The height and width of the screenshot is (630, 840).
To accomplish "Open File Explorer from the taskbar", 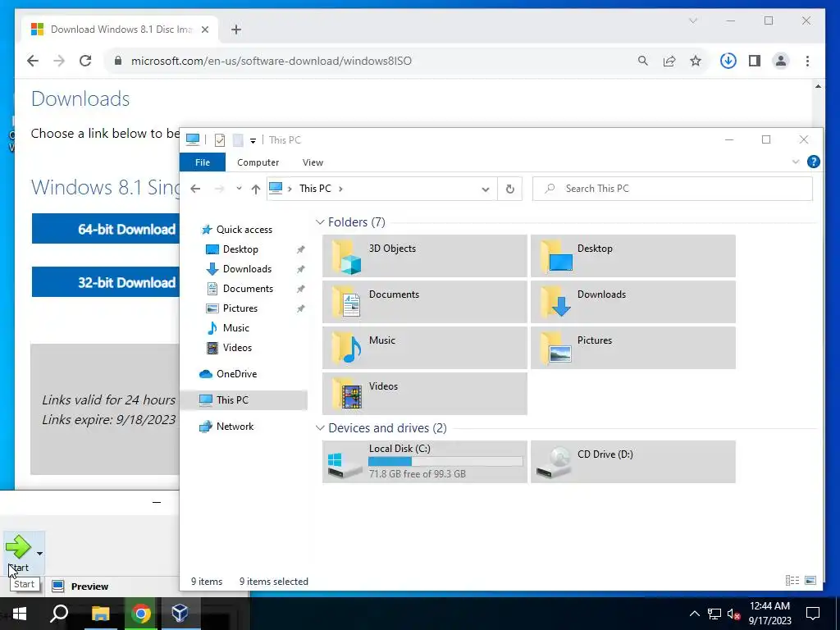I will coord(100,614).
